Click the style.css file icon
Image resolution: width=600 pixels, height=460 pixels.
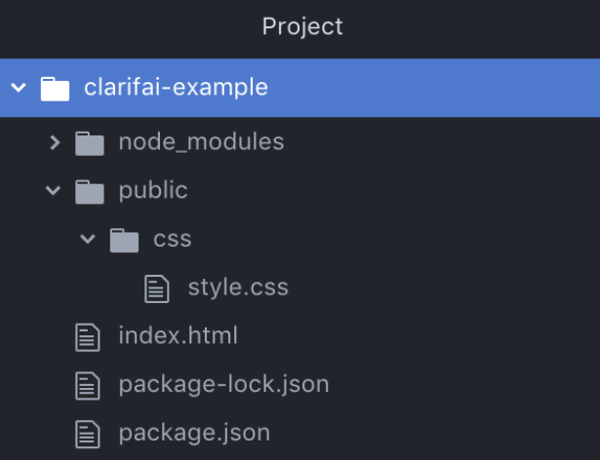[x=158, y=288]
